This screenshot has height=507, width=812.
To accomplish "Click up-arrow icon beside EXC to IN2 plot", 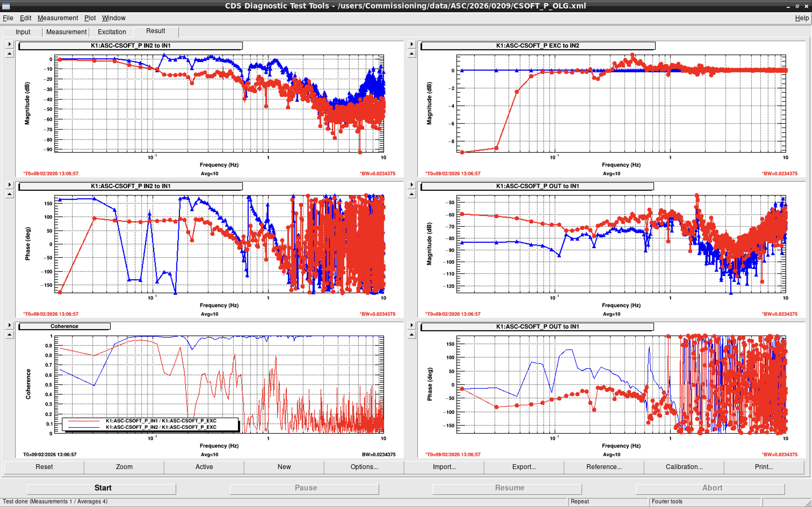I will pyautogui.click(x=412, y=54).
